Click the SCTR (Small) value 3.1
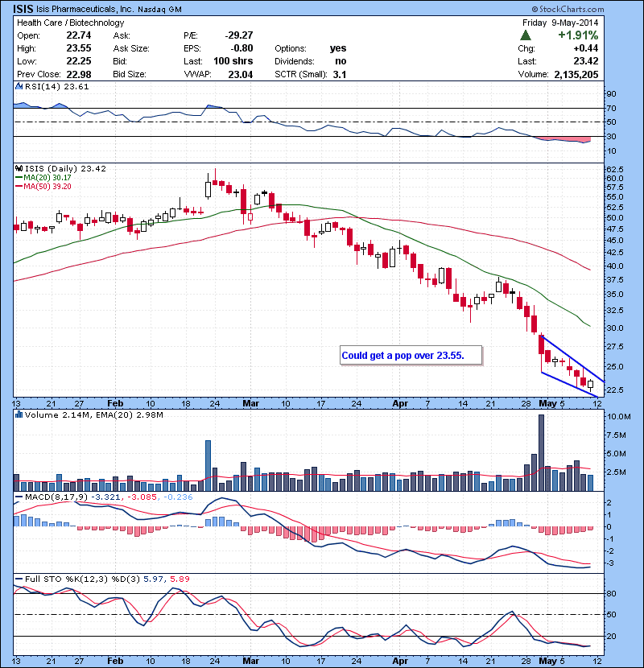 [x=339, y=75]
